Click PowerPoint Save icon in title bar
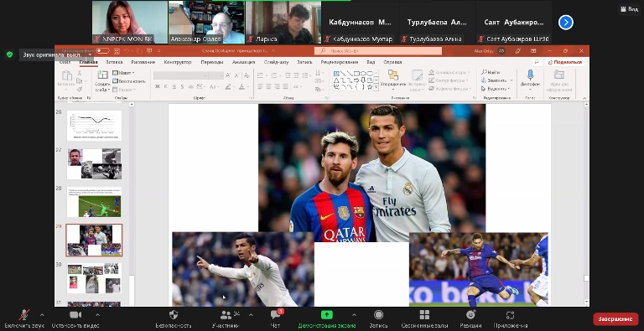Screen dimensions: 644x331 click(x=117, y=51)
